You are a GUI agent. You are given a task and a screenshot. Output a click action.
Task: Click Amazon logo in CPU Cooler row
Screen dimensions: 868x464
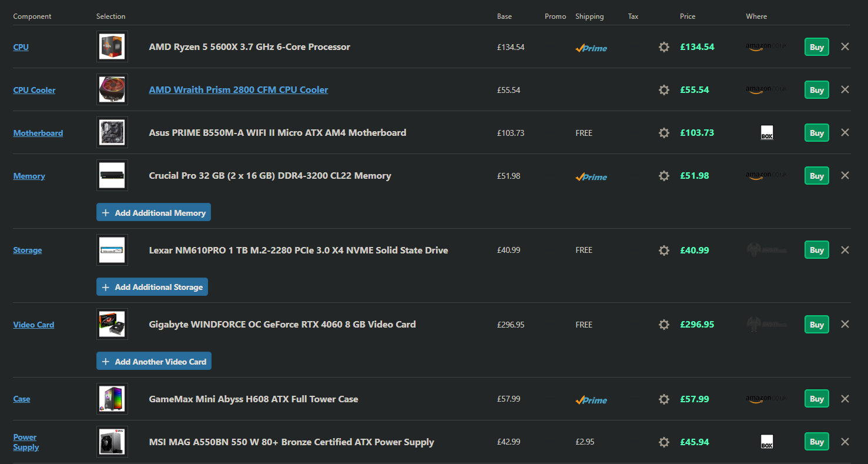[x=766, y=90]
